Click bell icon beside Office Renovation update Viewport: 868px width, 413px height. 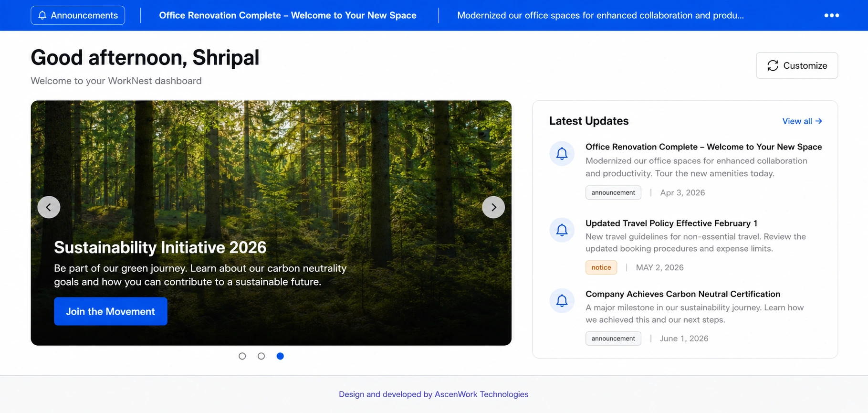[x=562, y=154]
